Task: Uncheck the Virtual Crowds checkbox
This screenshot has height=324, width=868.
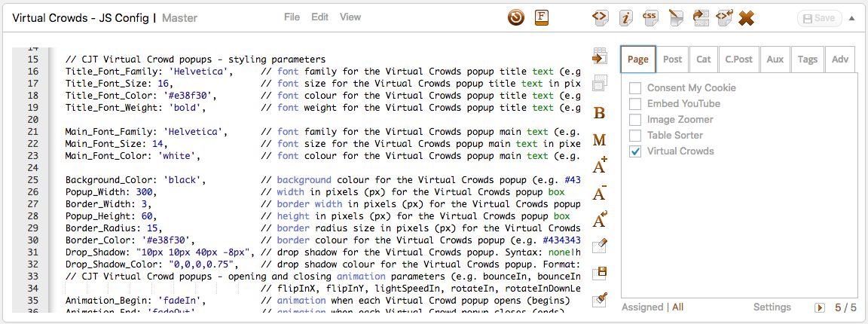Action: (x=635, y=151)
